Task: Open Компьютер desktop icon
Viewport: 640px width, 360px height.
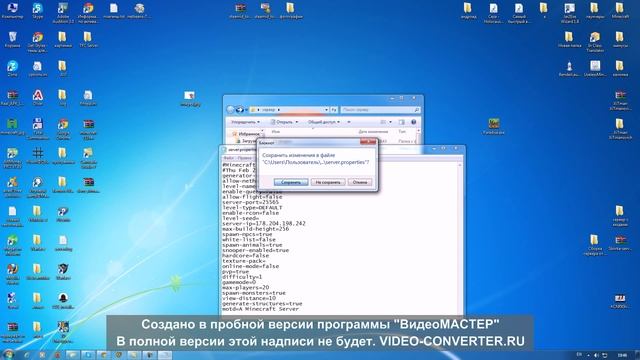Action: pyautogui.click(x=12, y=11)
